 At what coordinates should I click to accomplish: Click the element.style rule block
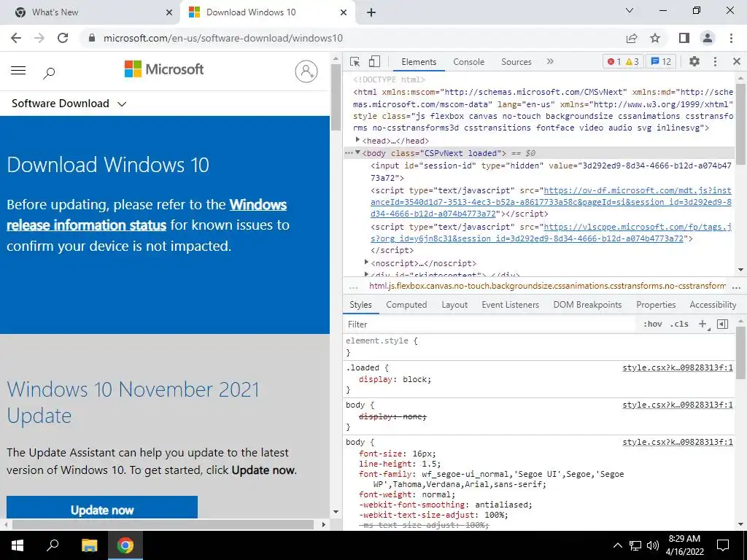point(538,346)
